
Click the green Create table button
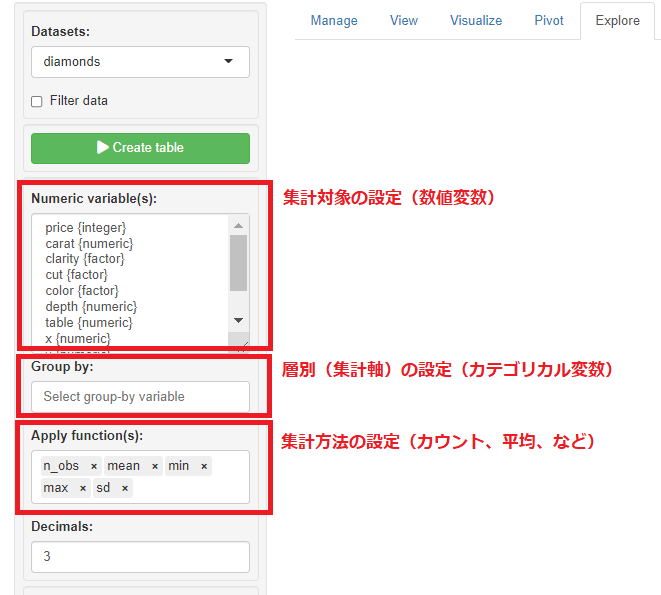(x=140, y=148)
